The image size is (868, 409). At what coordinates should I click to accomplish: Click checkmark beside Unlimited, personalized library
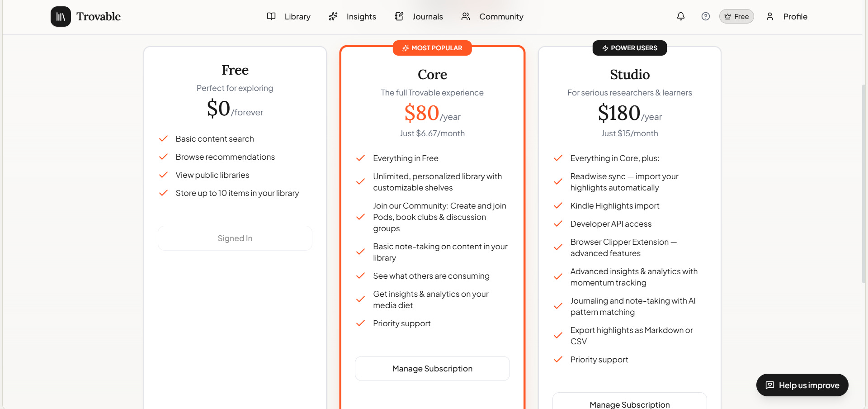pos(361,181)
